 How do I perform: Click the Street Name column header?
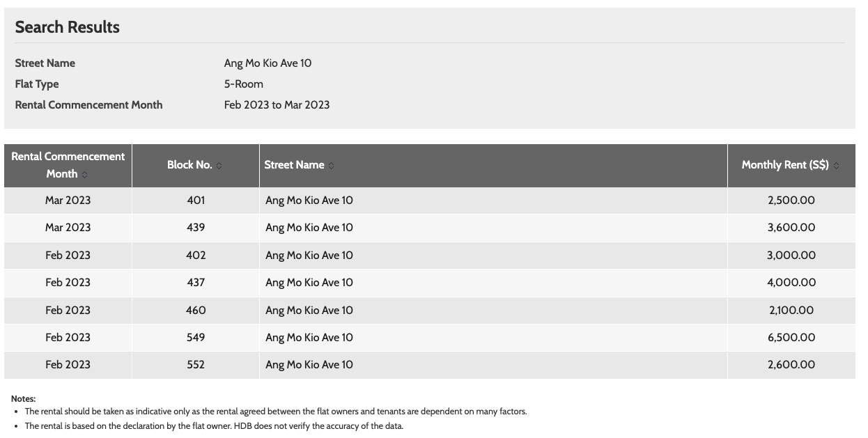click(x=493, y=166)
